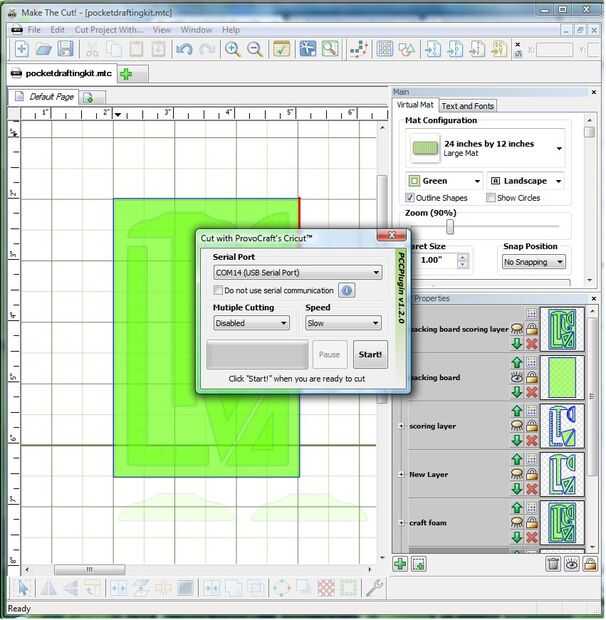
Task: Click the lock-all-layers icon at panel bottom
Action: click(x=590, y=564)
